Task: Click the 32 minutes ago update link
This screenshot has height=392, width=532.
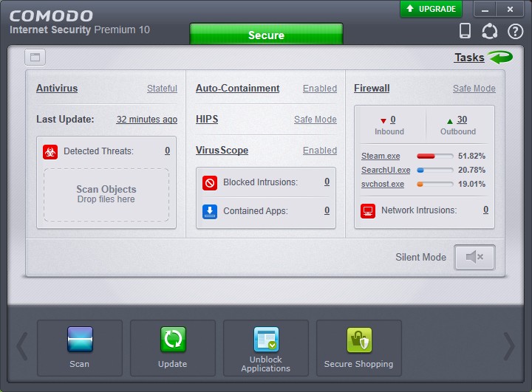Action: coord(147,120)
